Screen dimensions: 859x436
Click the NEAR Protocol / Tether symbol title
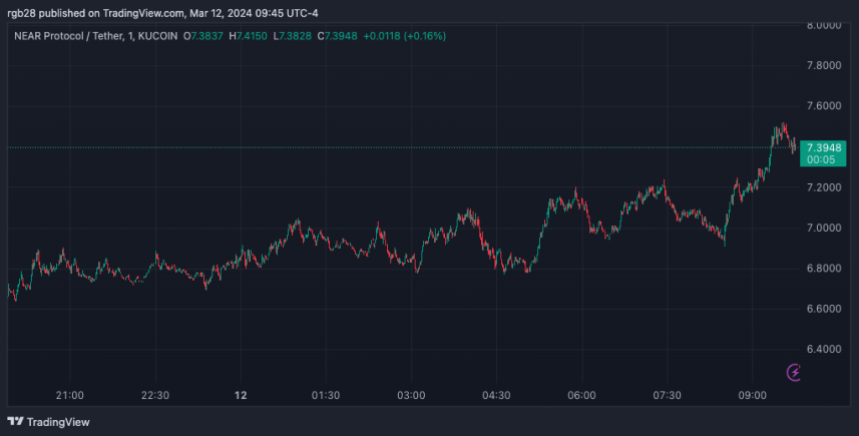coord(67,36)
